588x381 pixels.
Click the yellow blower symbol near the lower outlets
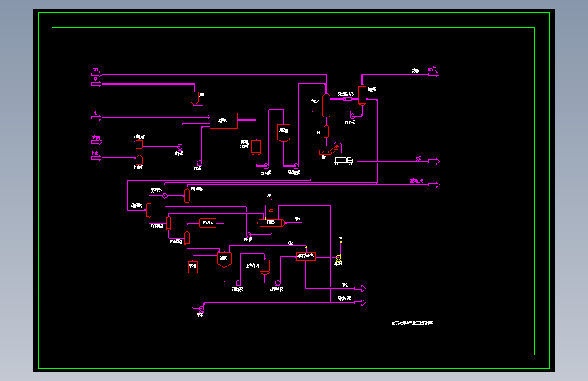pyautogui.click(x=338, y=258)
